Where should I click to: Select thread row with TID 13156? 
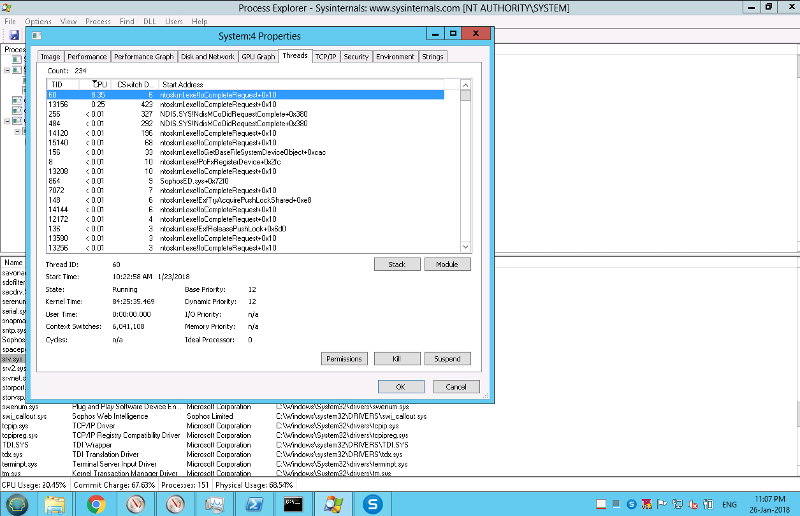245,104
